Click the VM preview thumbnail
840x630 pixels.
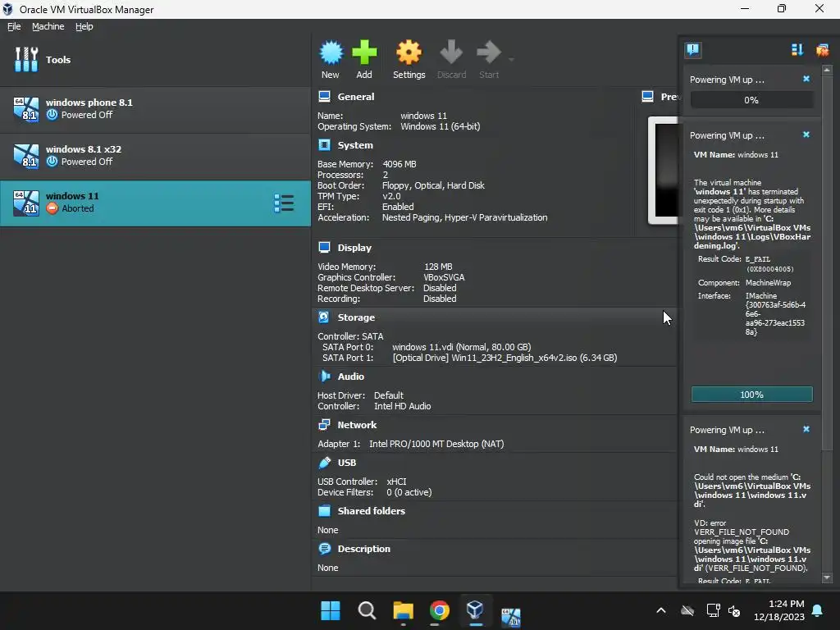coord(663,171)
